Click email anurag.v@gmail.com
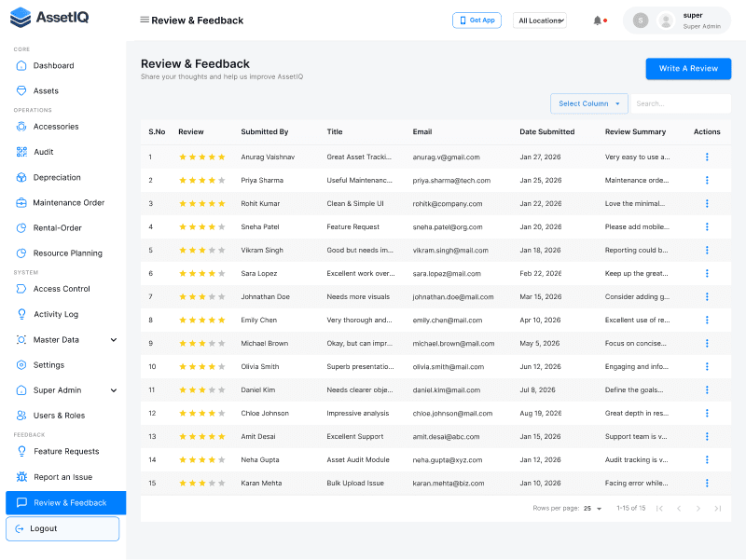The image size is (746, 560). (446, 157)
